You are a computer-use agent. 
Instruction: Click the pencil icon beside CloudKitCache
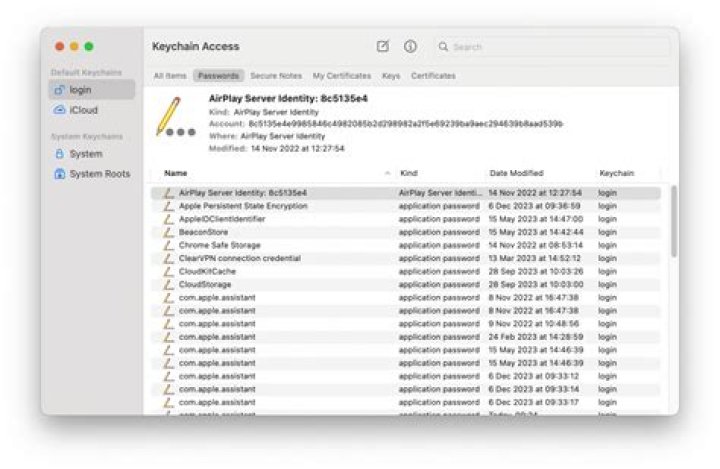[x=169, y=271]
